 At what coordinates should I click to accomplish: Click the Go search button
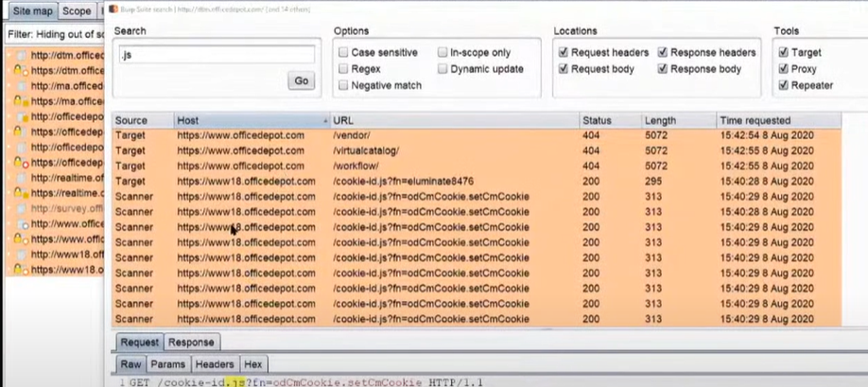point(301,80)
